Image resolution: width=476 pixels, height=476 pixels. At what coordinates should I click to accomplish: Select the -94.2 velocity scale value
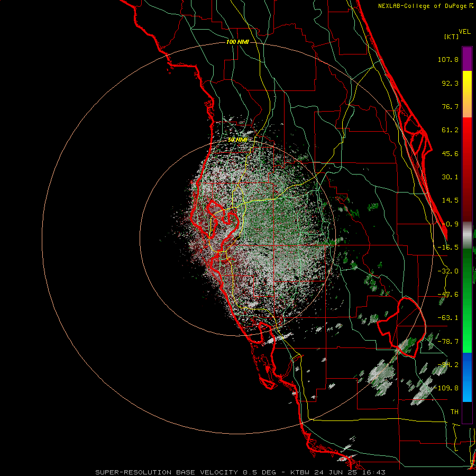tap(448, 365)
